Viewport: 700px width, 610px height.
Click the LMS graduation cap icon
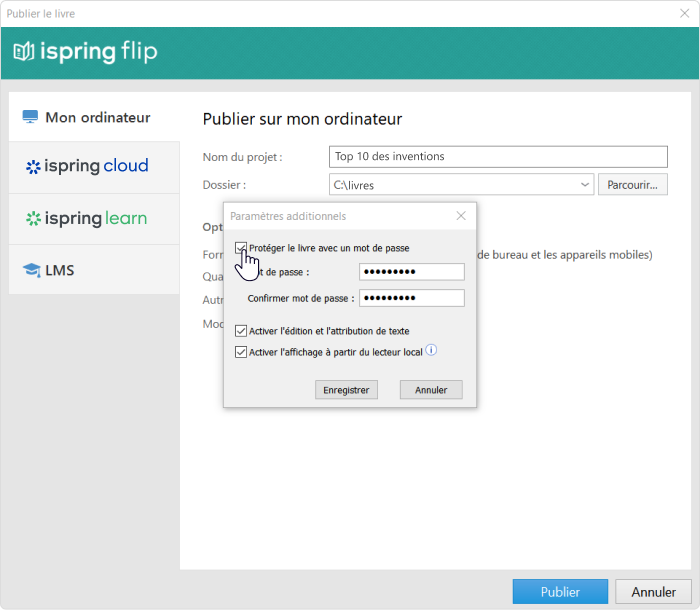[x=32, y=270]
